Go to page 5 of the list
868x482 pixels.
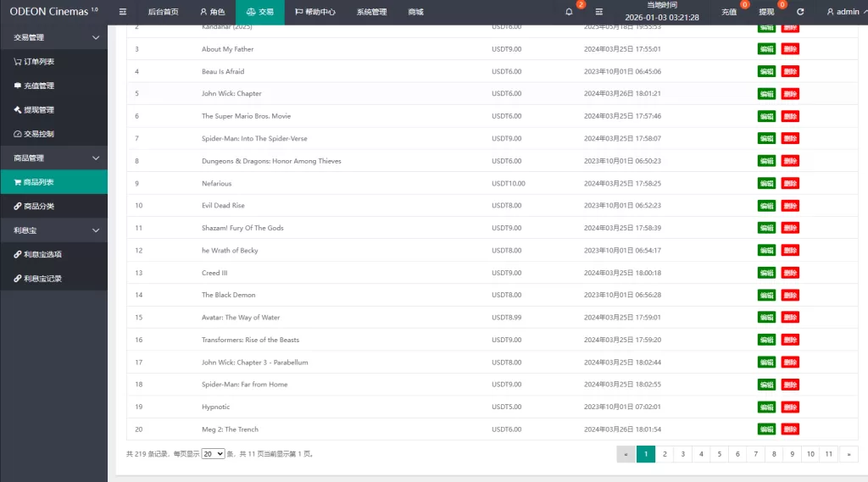[x=720, y=454]
